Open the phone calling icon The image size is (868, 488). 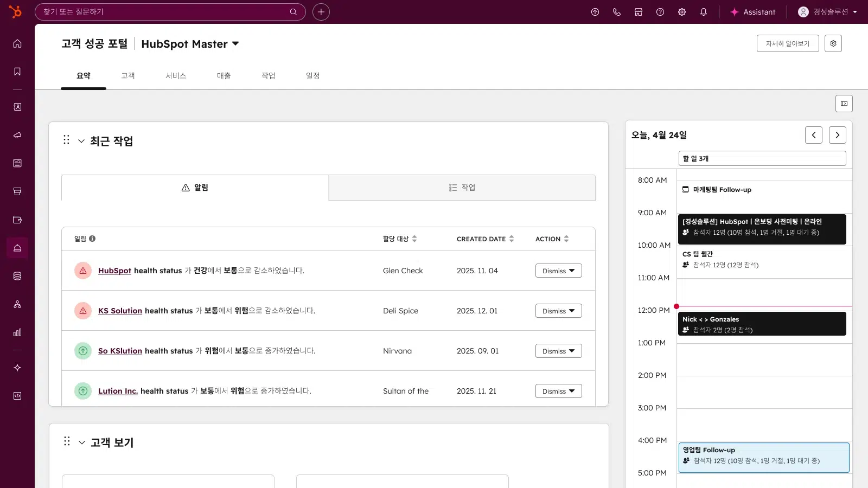pos(617,12)
